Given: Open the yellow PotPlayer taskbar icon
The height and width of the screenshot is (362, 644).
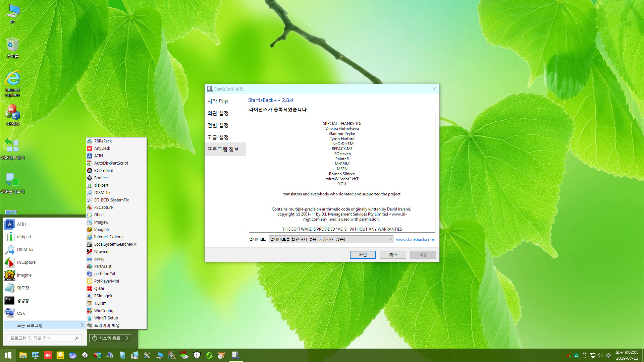Looking at the screenshot, I should coord(60,355).
